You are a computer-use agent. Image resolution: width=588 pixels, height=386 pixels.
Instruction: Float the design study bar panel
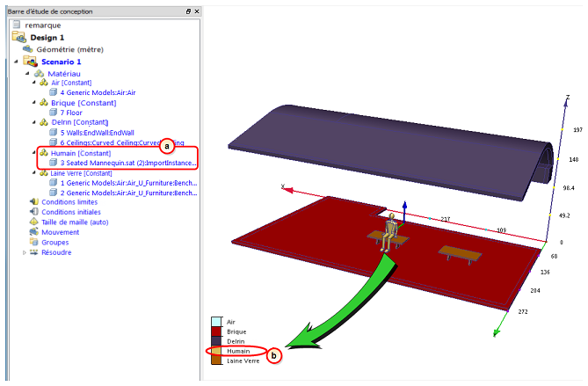(189, 11)
